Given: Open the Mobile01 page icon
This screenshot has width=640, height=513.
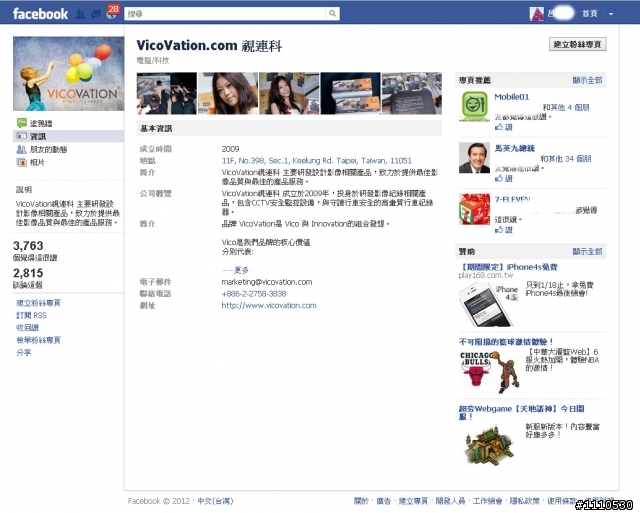Looking at the screenshot, I should tap(474, 106).
